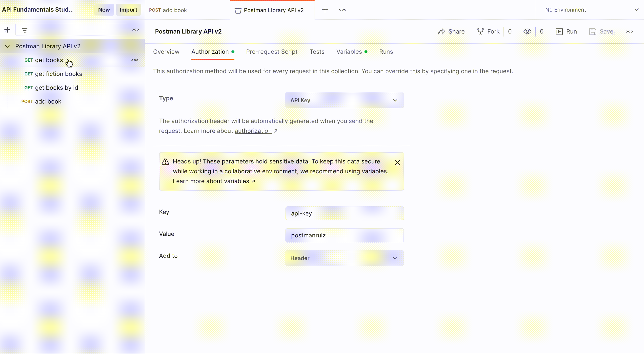The image size is (644, 354).
Task: Run the collection
Action: point(566,32)
